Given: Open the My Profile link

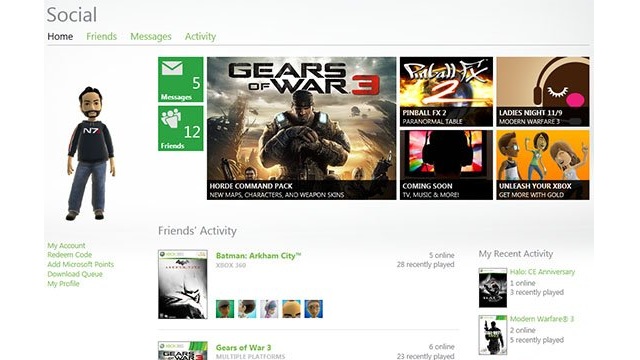Looking at the screenshot, I should click(x=63, y=283).
